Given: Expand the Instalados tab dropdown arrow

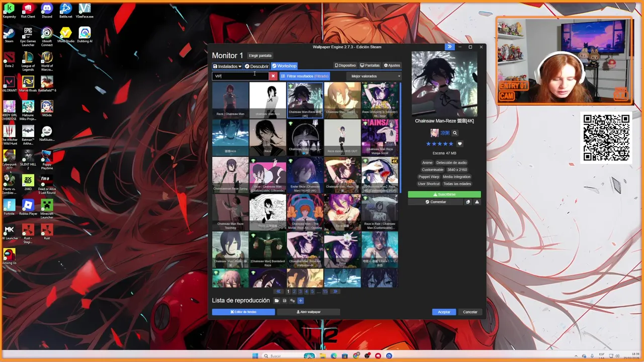Looking at the screenshot, I should (240, 66).
